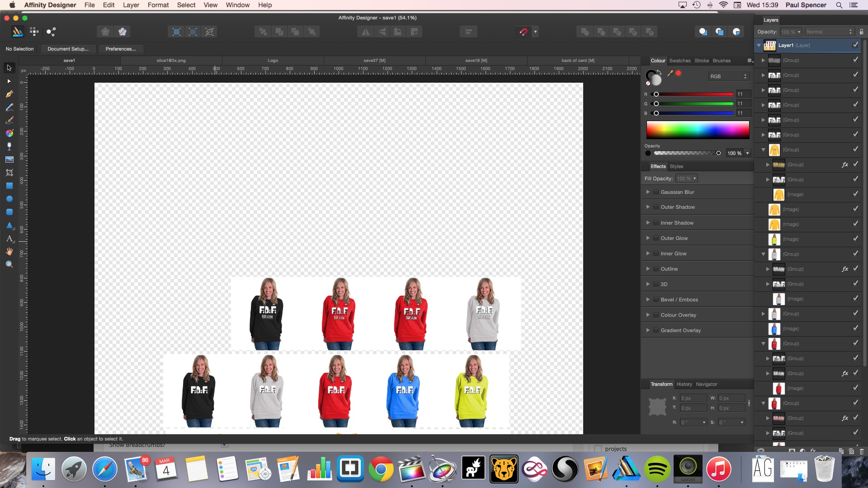Enable the Outer Shadow effect checkbox

(656, 207)
